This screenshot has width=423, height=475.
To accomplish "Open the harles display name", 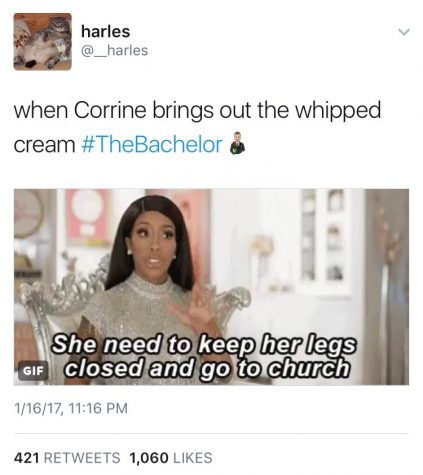I will [x=105, y=32].
